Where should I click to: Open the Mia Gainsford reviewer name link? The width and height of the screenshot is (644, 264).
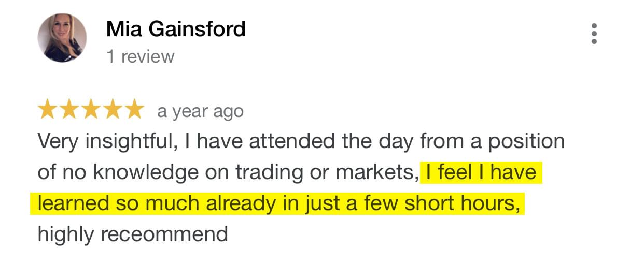pyautogui.click(x=176, y=29)
